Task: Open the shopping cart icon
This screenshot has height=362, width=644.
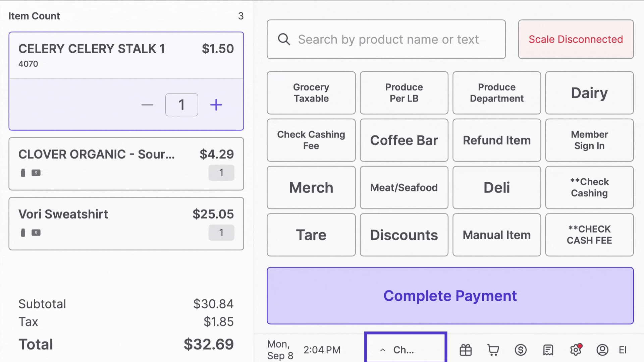Action: [493, 350]
